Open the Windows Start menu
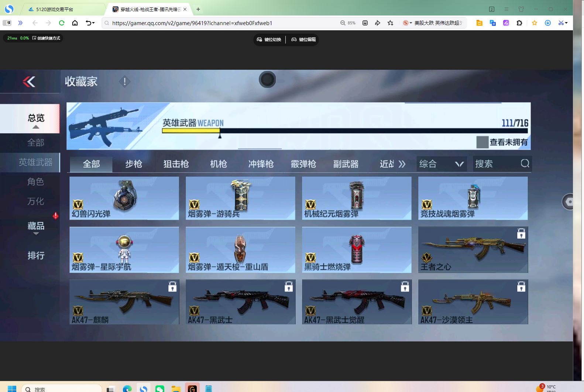The width and height of the screenshot is (584, 392). click(x=12, y=389)
